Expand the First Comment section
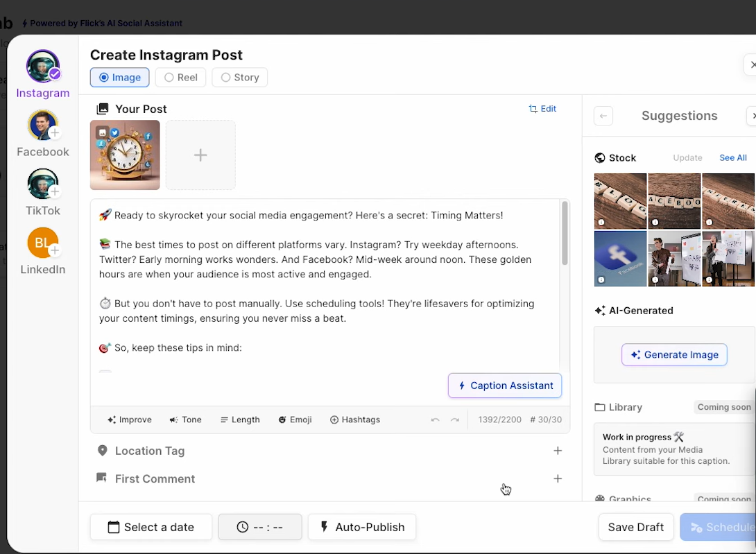Viewport: 756px width, 554px height. click(329, 479)
